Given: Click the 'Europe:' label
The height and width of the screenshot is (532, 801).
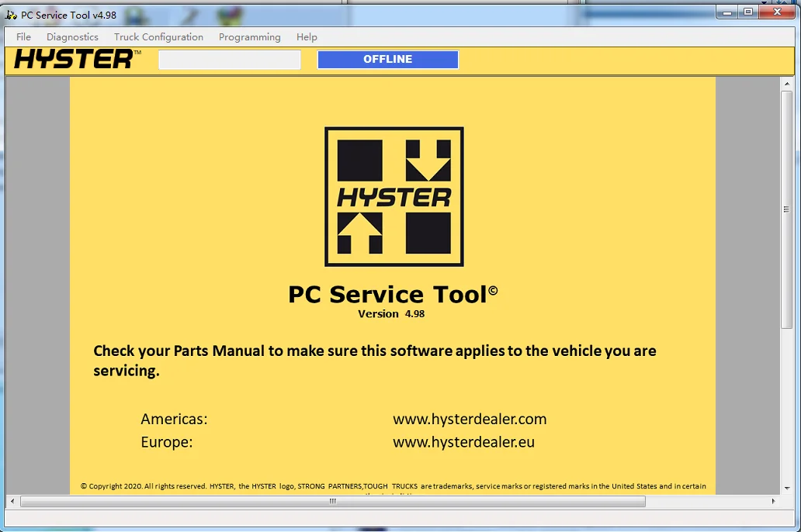Looking at the screenshot, I should click(167, 441).
